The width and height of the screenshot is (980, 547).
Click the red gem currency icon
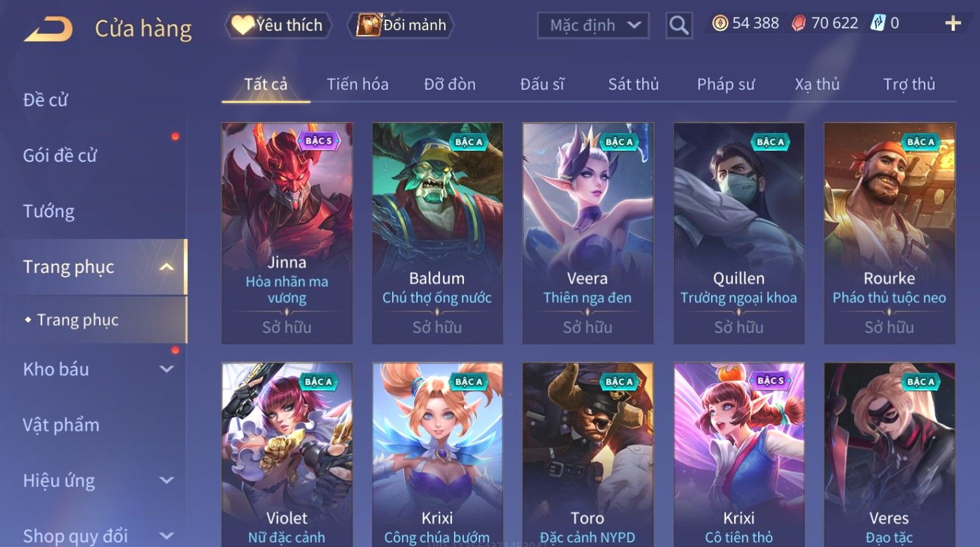point(799,24)
